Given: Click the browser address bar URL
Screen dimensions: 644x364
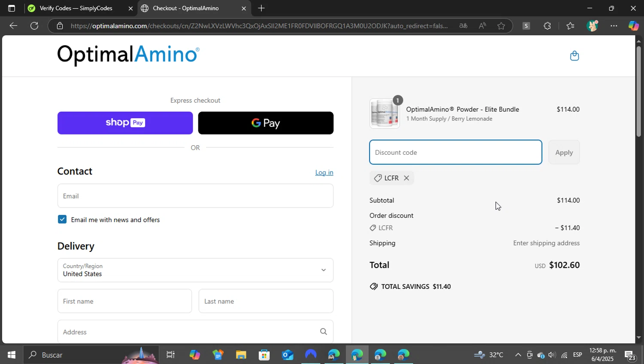Looking at the screenshot, I should (259, 26).
